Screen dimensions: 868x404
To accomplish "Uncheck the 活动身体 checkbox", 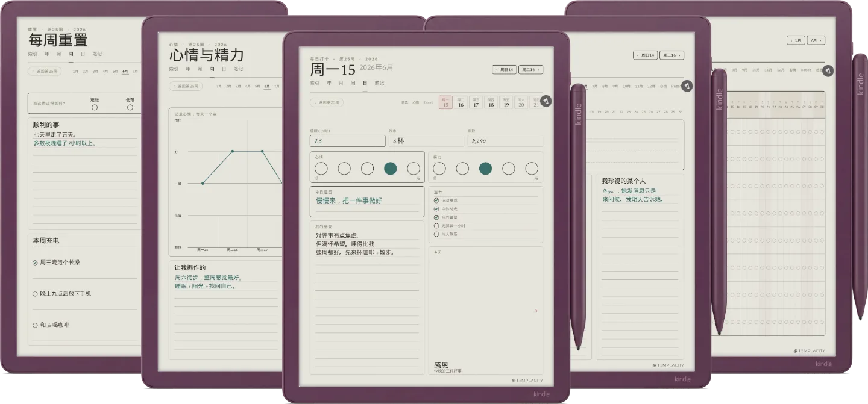I will coord(436,200).
